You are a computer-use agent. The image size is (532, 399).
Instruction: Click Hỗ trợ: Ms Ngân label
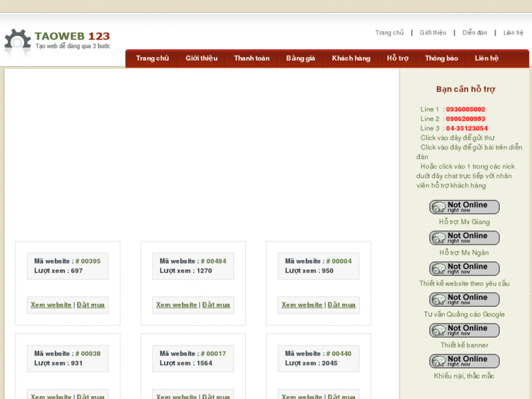pos(464,253)
